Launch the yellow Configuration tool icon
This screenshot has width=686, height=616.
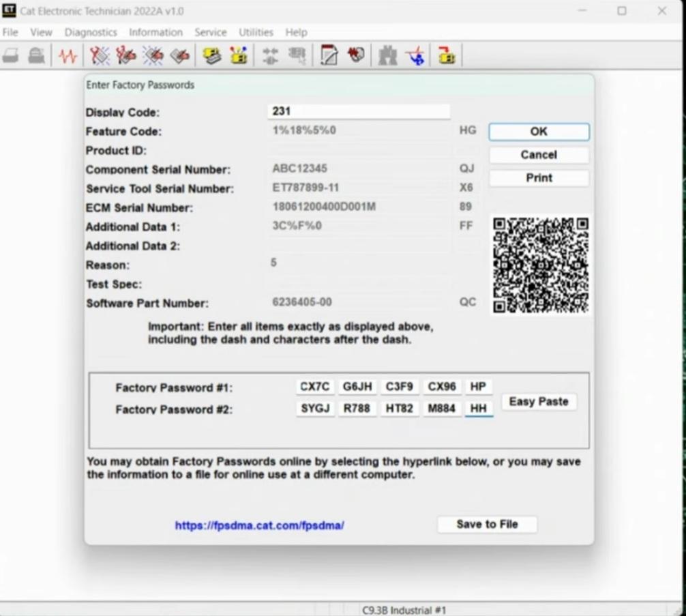239,56
